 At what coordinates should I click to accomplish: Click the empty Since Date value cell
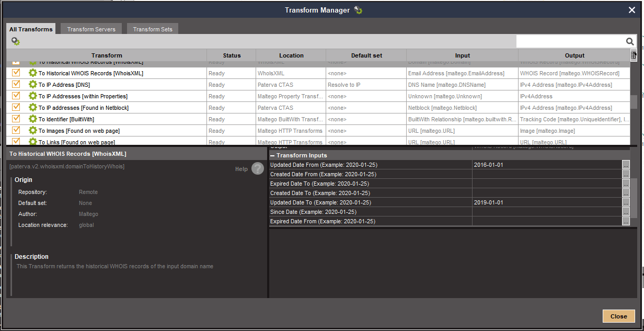(547, 212)
